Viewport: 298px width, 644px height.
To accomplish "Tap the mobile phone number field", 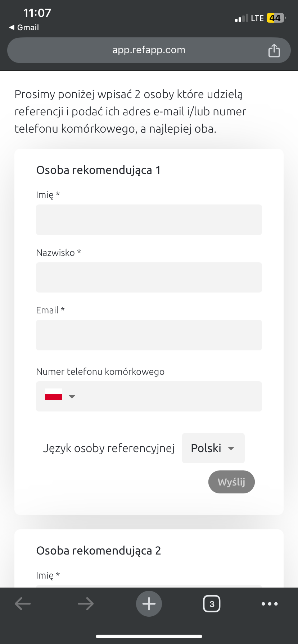I will click(169, 396).
